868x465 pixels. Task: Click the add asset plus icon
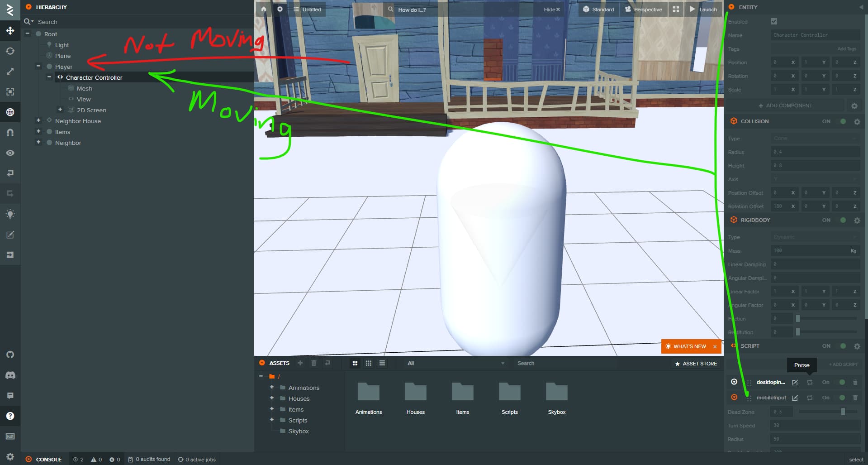coord(300,363)
